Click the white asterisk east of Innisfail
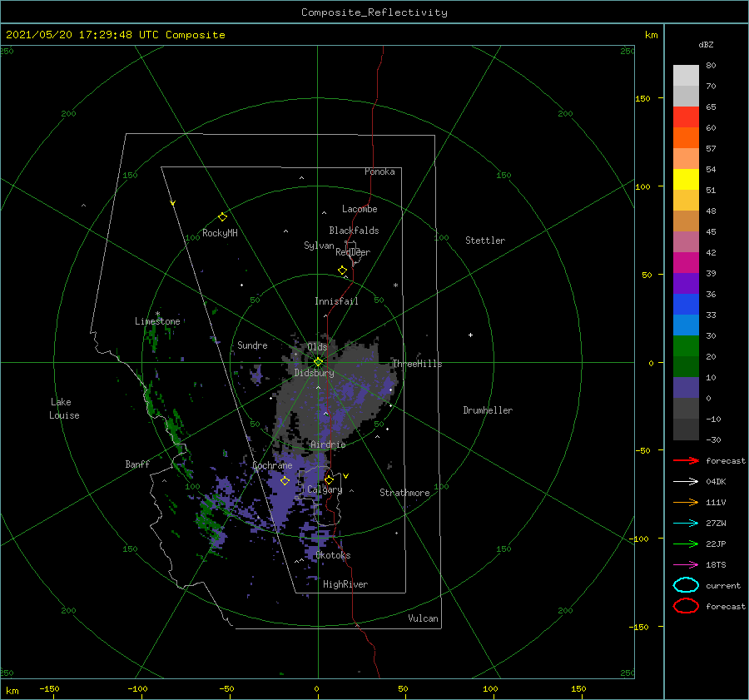The height and width of the screenshot is (700, 749). (x=395, y=285)
